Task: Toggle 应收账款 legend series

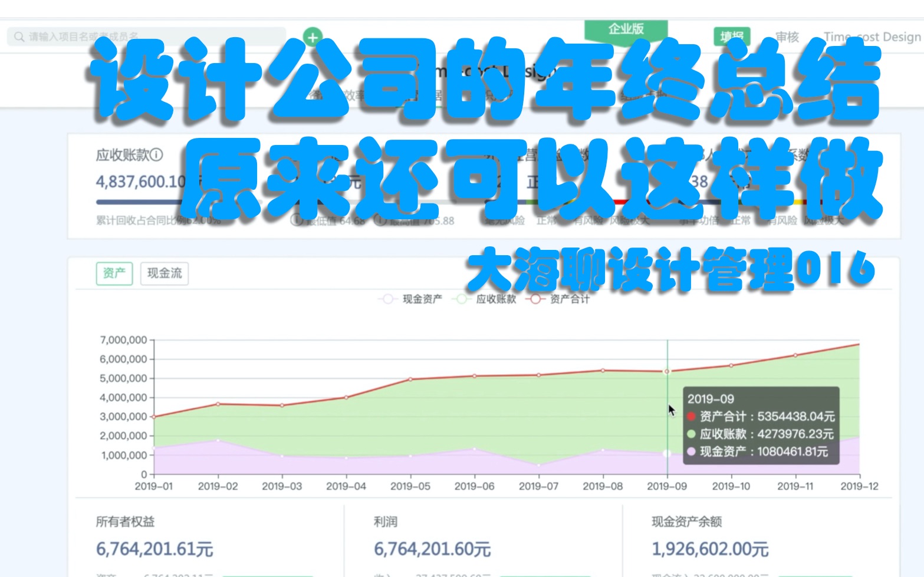Action: pyautogui.click(x=484, y=299)
